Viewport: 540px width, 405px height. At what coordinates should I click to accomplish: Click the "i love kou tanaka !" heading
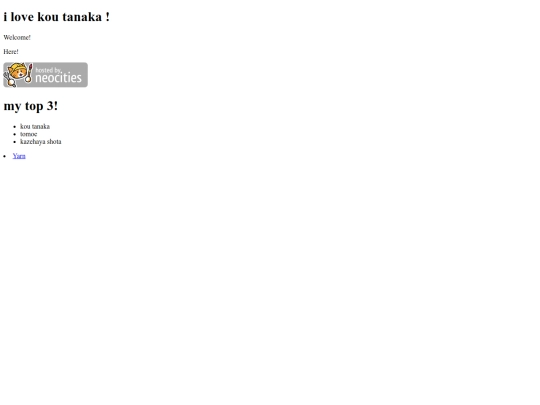[56, 17]
